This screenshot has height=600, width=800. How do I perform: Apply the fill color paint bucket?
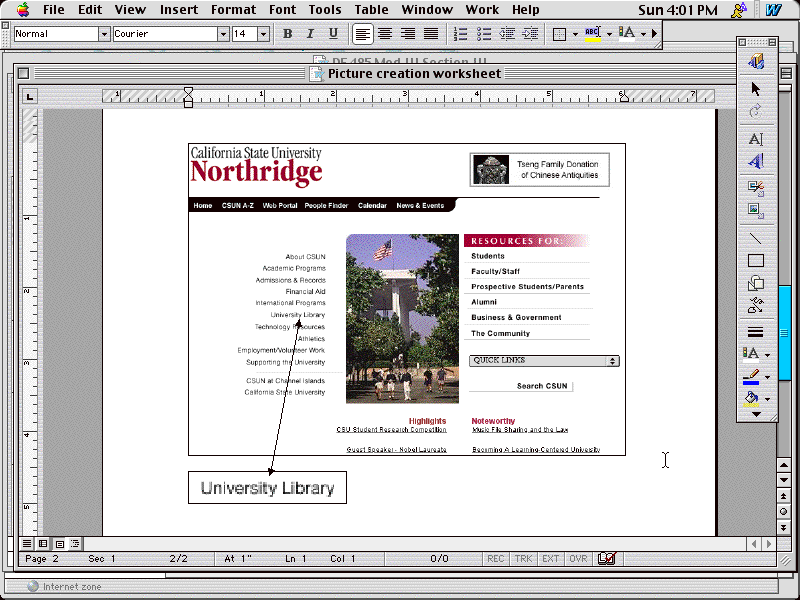[x=751, y=399]
